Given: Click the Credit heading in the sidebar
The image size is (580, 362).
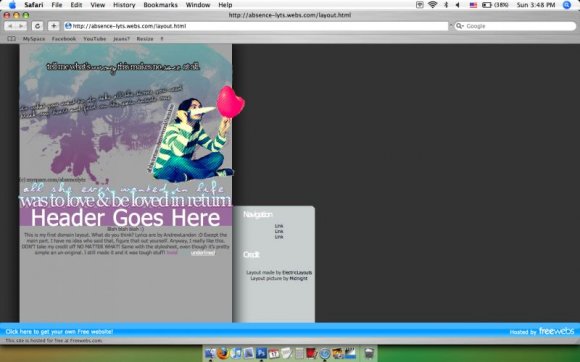Looking at the screenshot, I should coord(251,254).
